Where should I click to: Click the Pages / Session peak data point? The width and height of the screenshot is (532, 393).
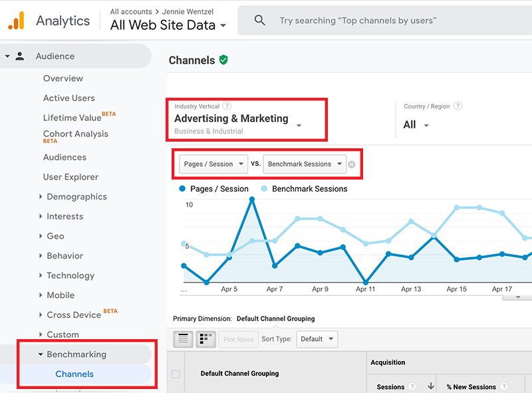pos(252,199)
